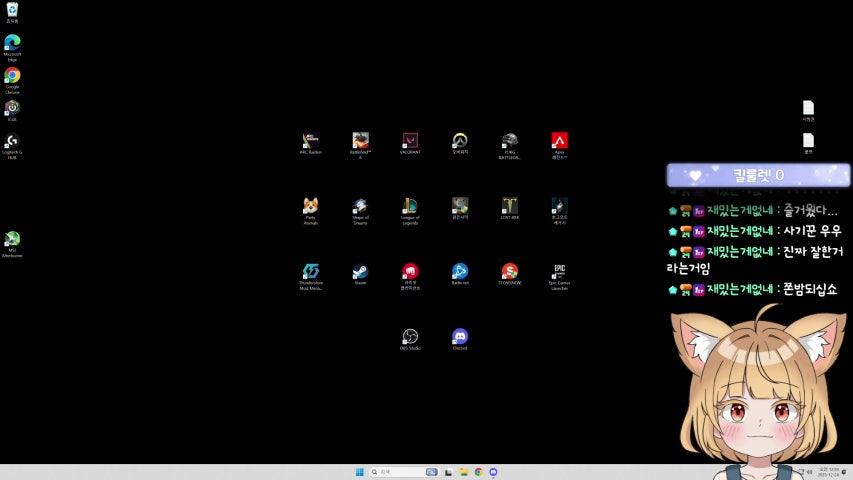Open File Explorer from the taskbar
This screenshot has height=480, width=853.
tap(463, 472)
